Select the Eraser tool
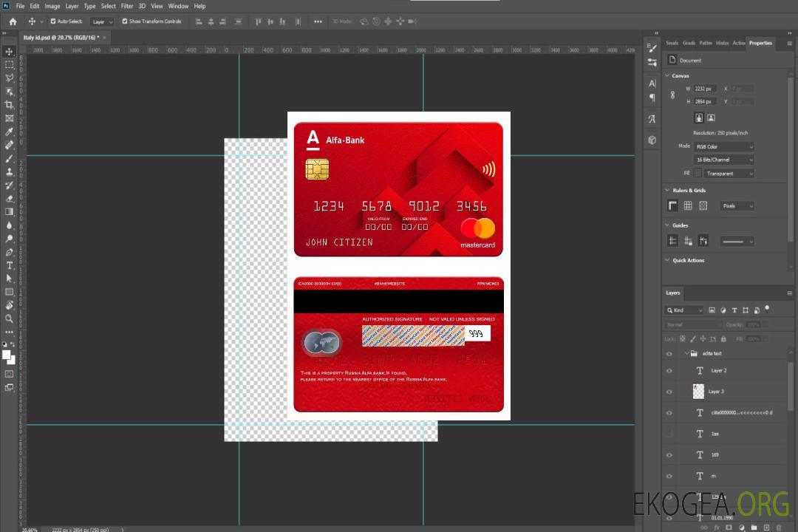Screen dimensions: 798x532 point(9,199)
